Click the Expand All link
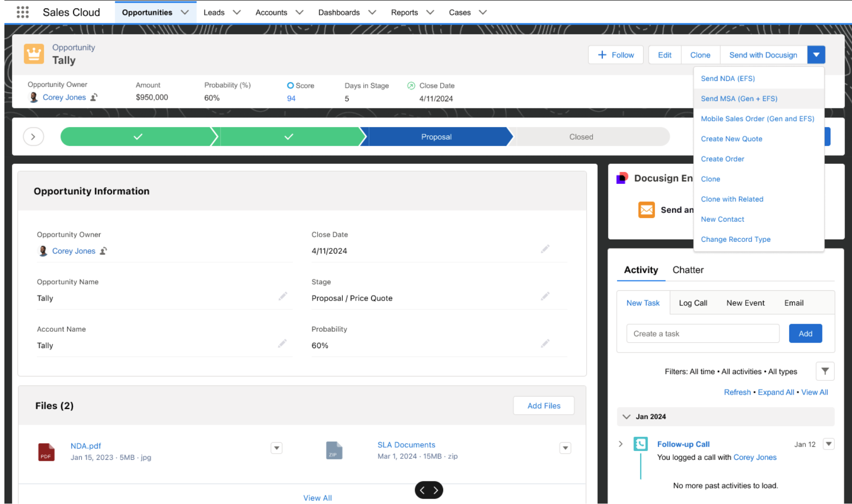 click(776, 392)
